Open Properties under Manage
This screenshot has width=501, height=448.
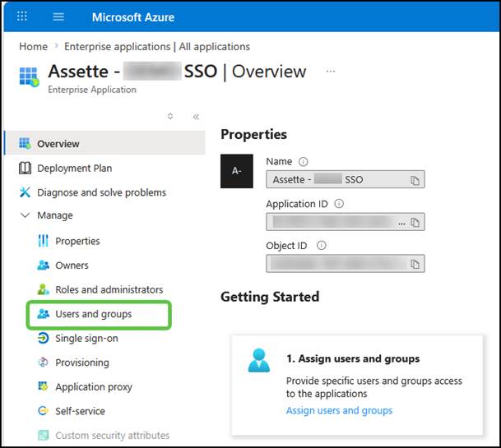tap(77, 241)
